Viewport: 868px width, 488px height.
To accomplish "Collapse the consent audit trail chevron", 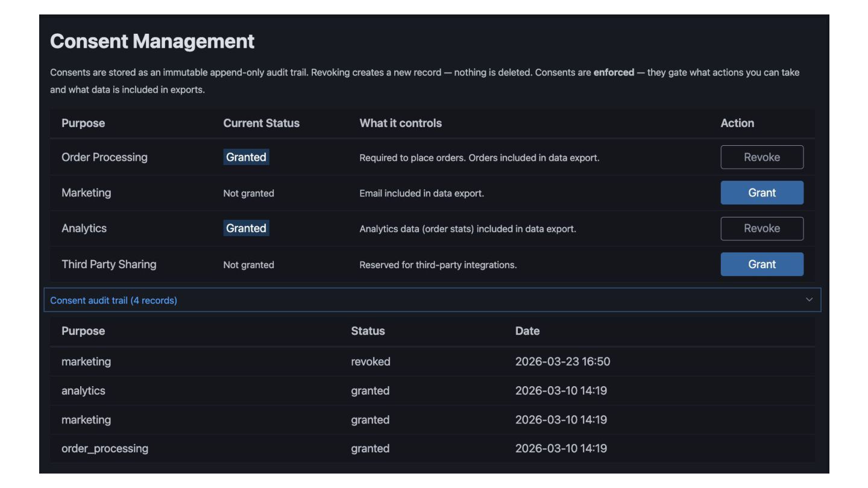I will pos(809,300).
